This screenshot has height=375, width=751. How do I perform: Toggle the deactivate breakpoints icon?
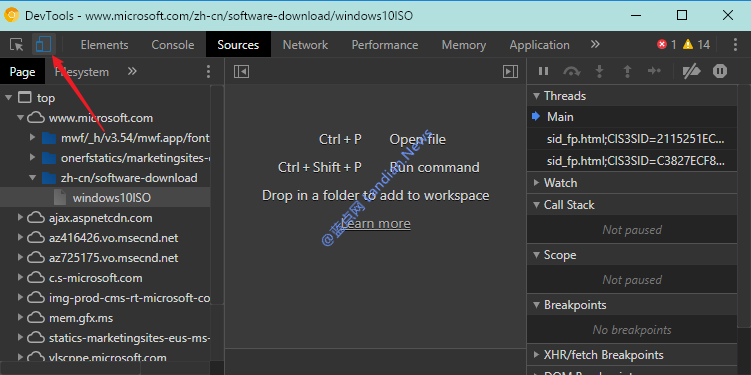click(692, 71)
